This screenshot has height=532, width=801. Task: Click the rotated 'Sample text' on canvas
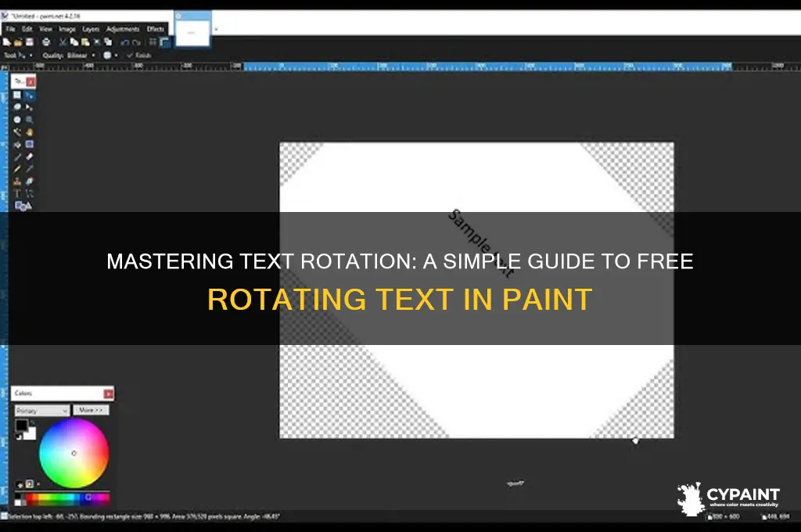pos(480,243)
